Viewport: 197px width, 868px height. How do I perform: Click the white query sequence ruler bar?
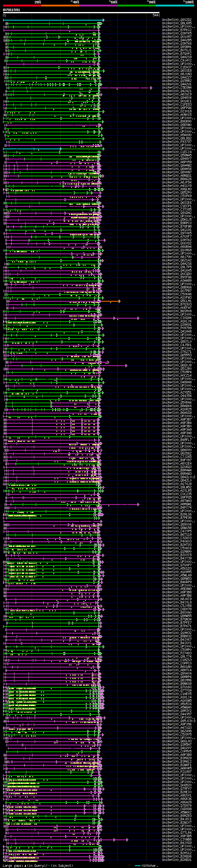tap(81, 12)
